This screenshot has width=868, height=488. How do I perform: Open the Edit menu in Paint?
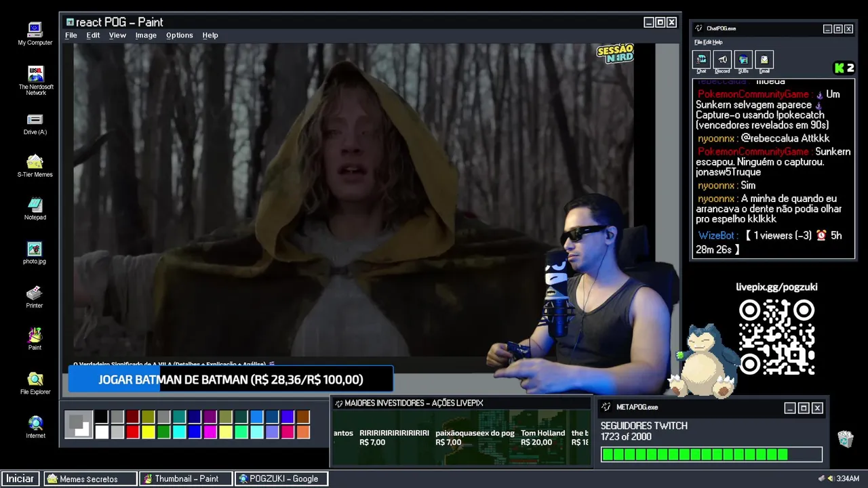[x=93, y=35]
